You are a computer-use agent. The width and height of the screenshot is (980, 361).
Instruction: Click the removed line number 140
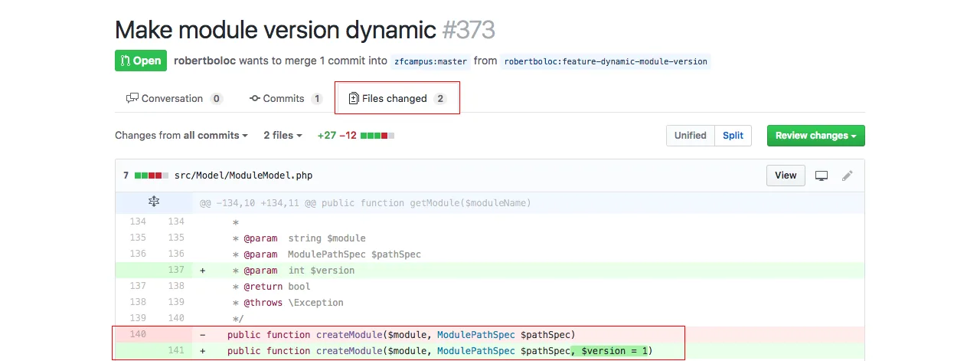[x=137, y=334]
